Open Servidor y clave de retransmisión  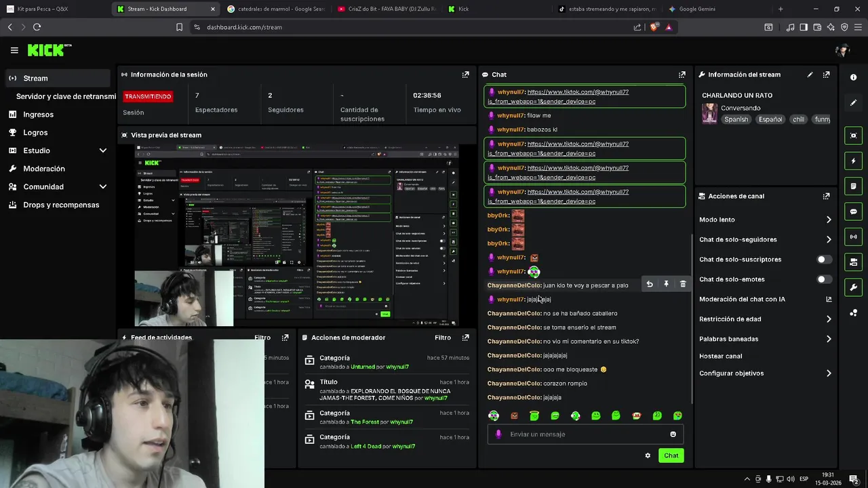pos(66,96)
